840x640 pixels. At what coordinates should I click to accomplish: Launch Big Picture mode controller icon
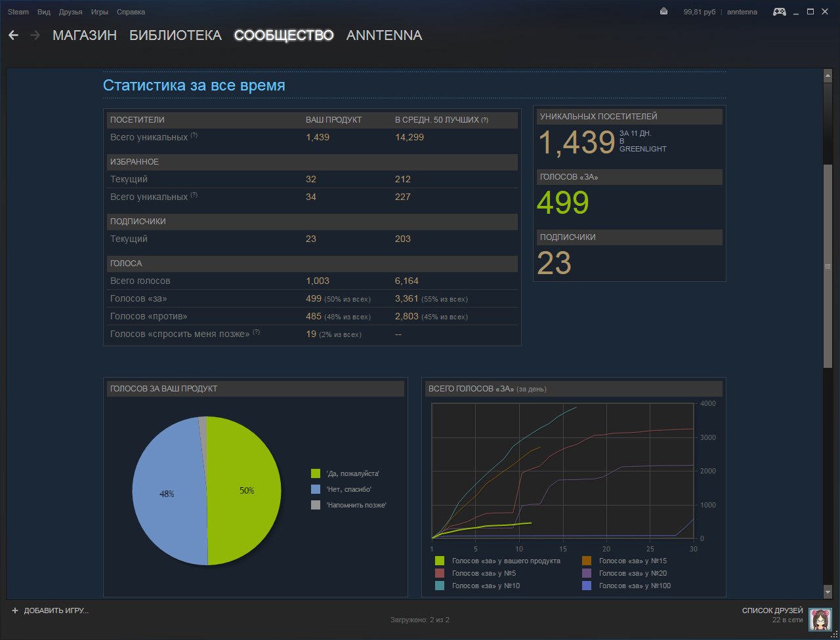(x=779, y=12)
